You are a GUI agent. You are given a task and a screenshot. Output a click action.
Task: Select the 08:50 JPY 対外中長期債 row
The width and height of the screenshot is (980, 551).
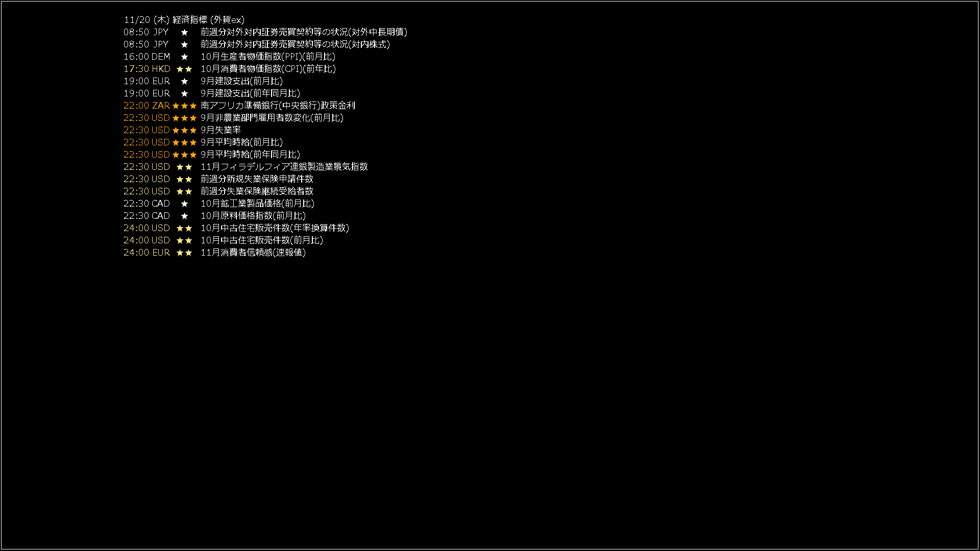click(x=265, y=32)
